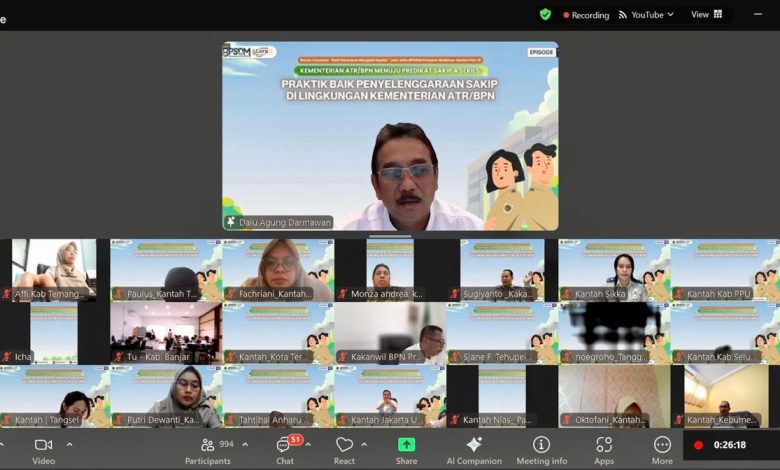
Task: Expand the video options arrow
Action: [x=69, y=444]
